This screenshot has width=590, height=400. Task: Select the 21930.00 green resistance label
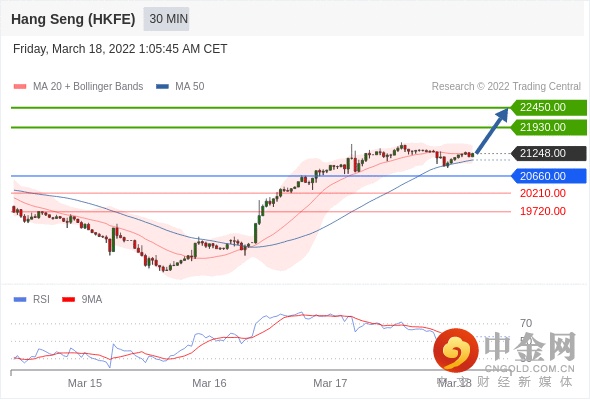point(548,128)
